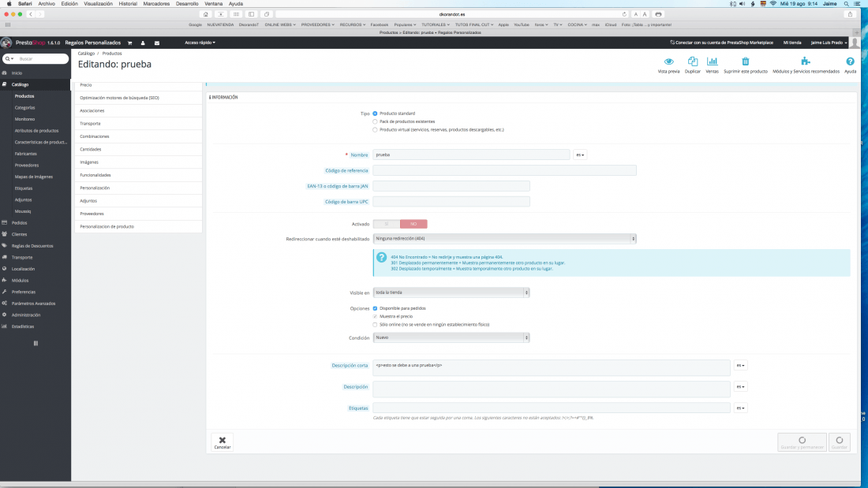Open the Ayuda question mark icon
Viewport: 868px width, 488px height.
(x=851, y=61)
